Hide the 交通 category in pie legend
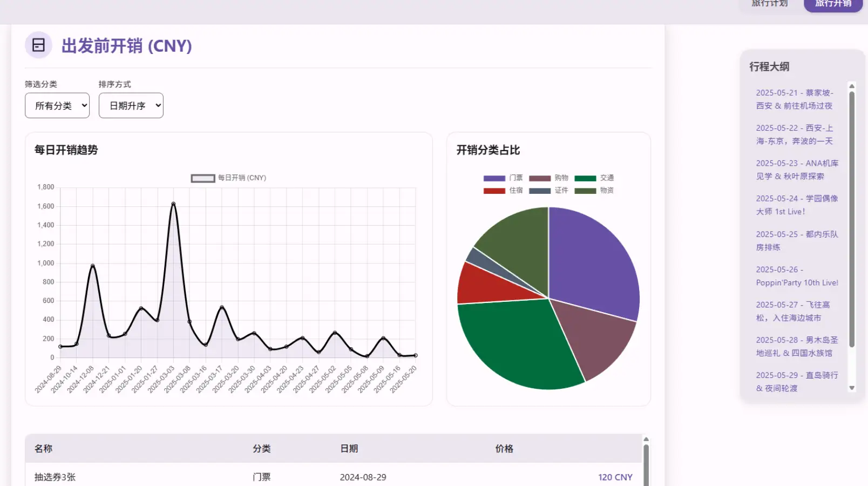The height and width of the screenshot is (486, 868). (594, 178)
